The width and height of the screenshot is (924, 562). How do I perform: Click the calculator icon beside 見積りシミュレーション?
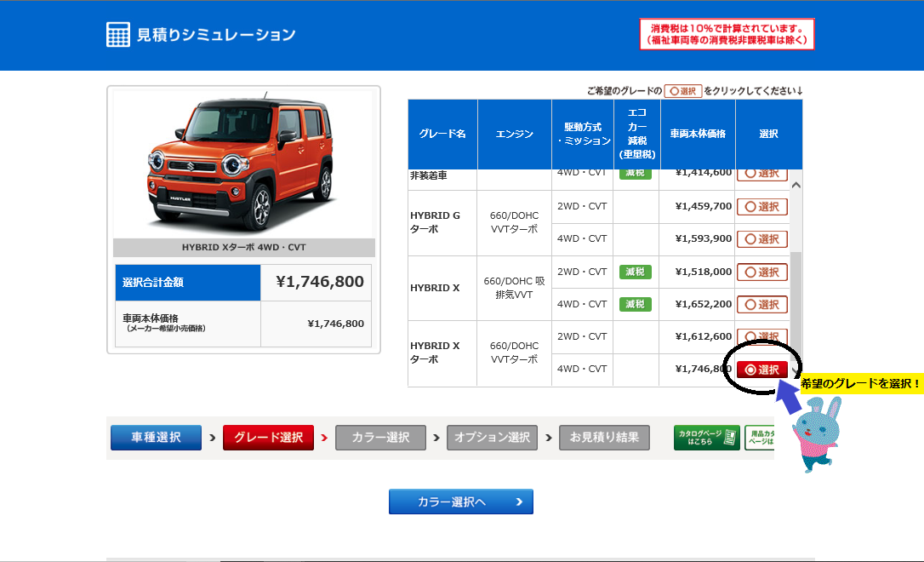pos(118,34)
